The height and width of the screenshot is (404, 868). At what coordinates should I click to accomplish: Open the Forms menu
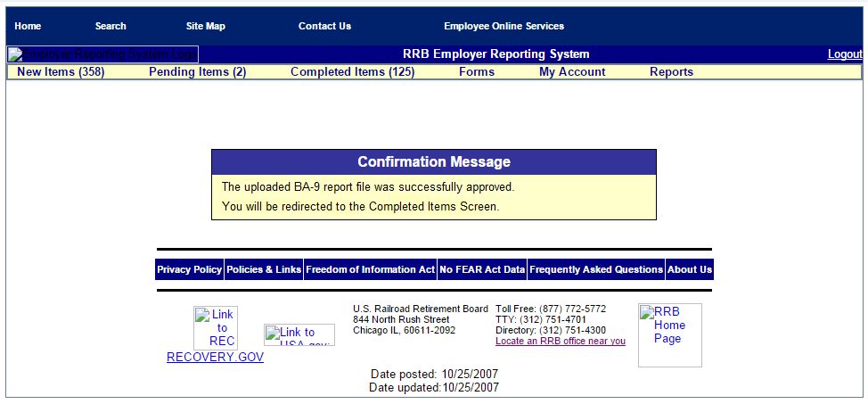point(477,72)
